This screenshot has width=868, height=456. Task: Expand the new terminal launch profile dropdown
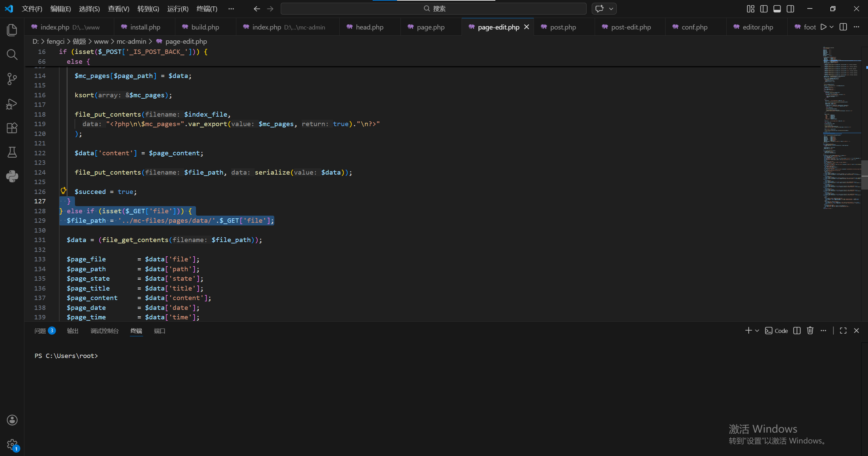[757, 331]
